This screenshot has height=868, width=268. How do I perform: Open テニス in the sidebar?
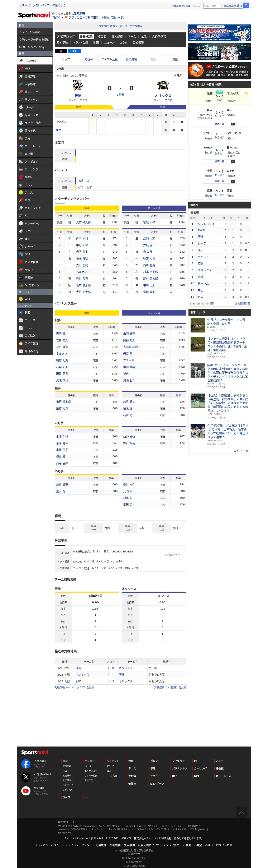tap(35, 192)
